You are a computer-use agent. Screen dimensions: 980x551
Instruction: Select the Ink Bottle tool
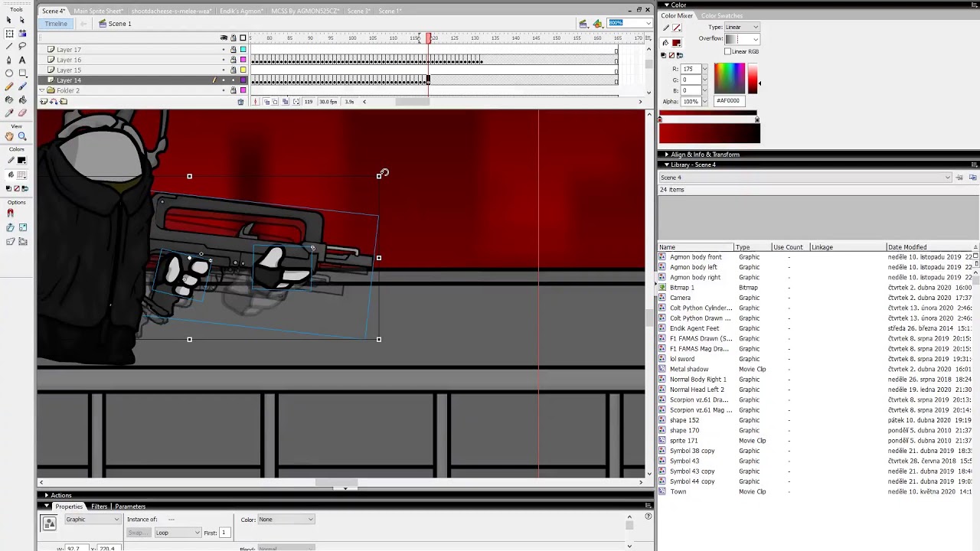[x=9, y=99]
